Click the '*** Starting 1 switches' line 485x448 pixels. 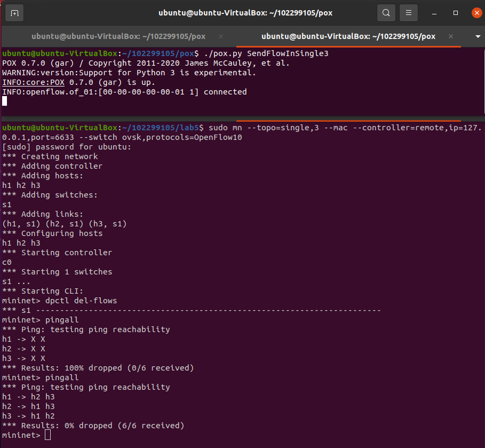click(x=57, y=272)
